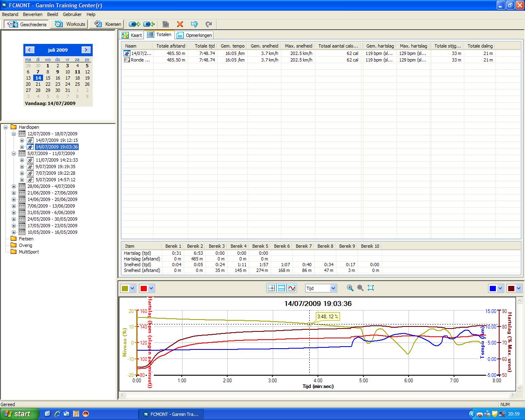Expand week 21/06/2009 - 27/06/2009
The height and width of the screenshot is (420, 525).
[x=14, y=193]
